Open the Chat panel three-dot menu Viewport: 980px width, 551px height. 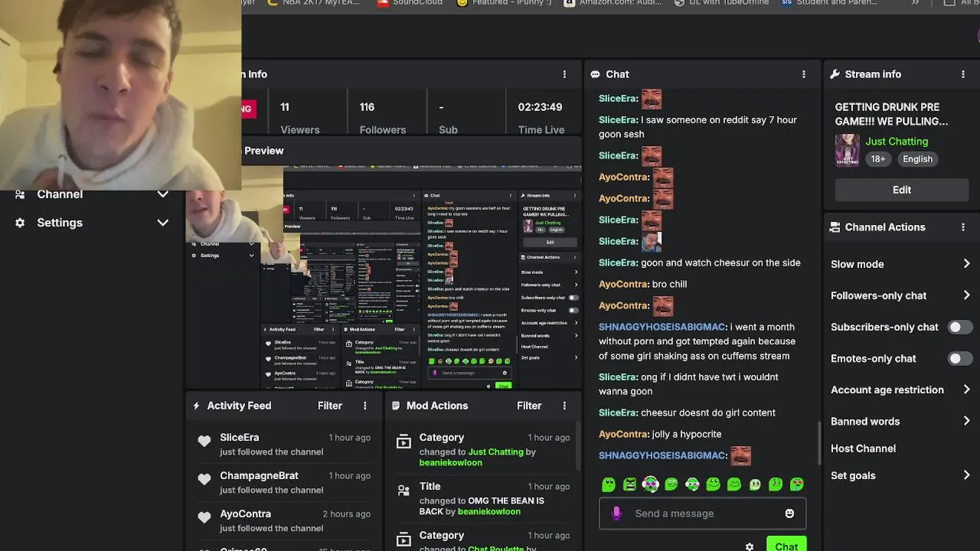point(803,74)
